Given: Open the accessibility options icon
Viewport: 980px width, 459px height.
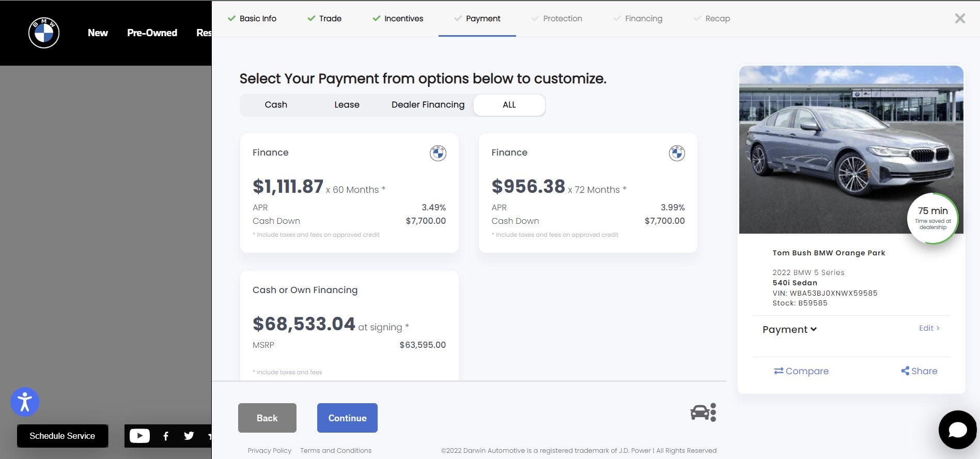Looking at the screenshot, I should point(25,402).
